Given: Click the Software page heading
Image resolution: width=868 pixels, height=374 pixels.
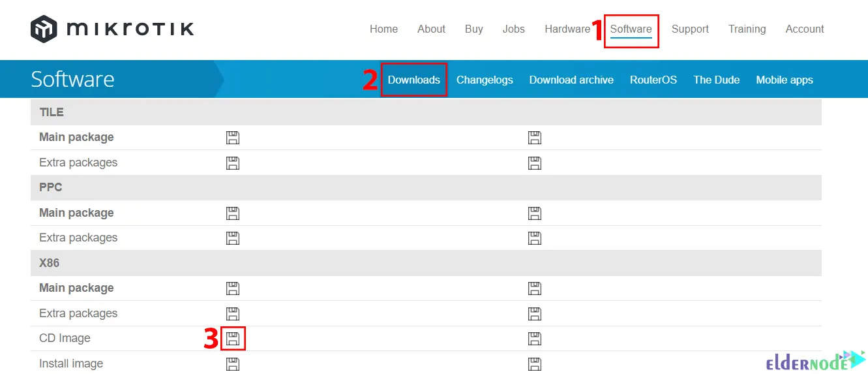Looking at the screenshot, I should point(72,79).
